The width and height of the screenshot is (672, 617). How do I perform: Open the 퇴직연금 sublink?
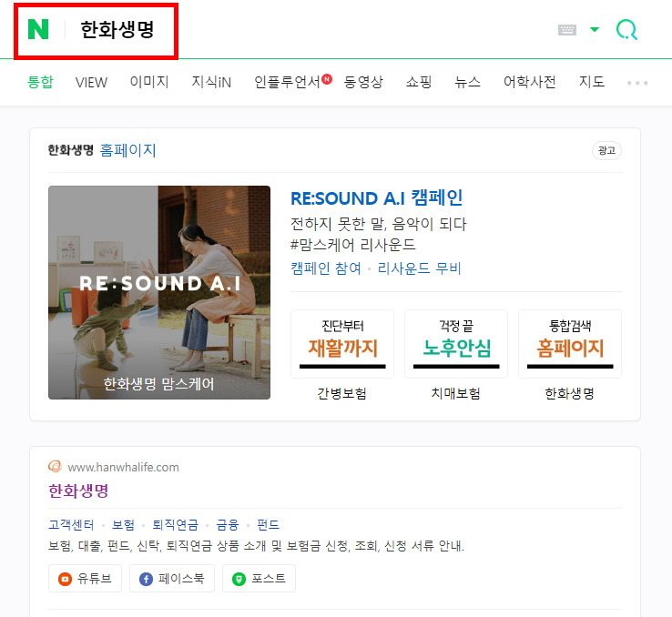pos(176,524)
